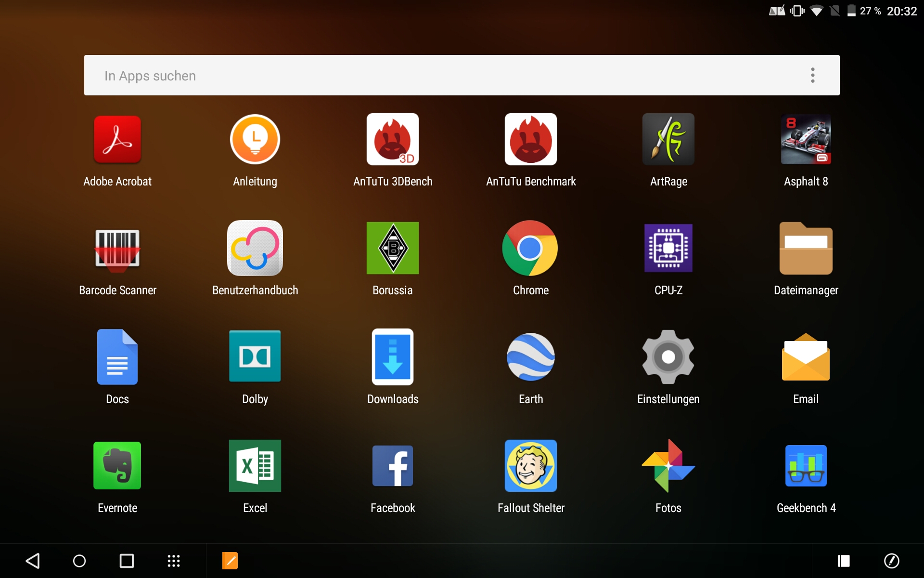The width and height of the screenshot is (924, 578).
Task: Launch Asphalt 8 racing game
Action: (806, 139)
